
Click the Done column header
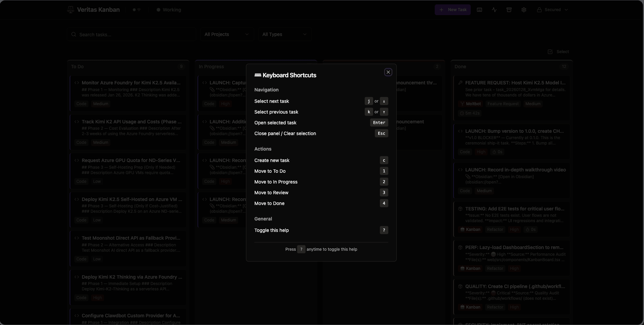(x=460, y=67)
